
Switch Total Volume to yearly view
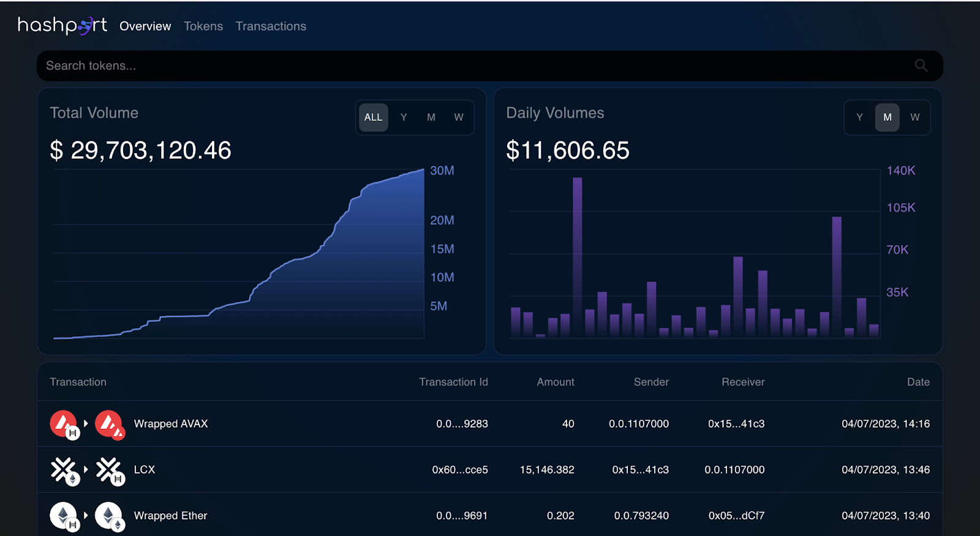pyautogui.click(x=404, y=117)
